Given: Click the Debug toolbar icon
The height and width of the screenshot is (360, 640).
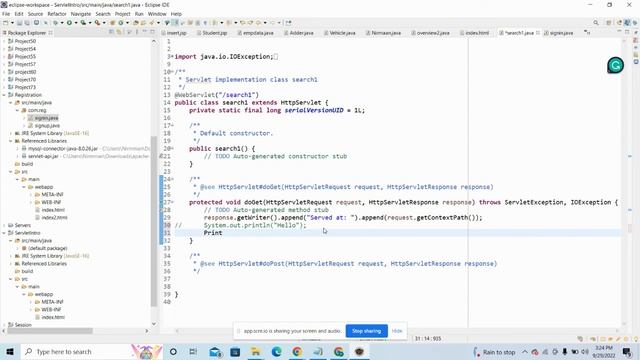Looking at the screenshot, I should tap(55, 23).
